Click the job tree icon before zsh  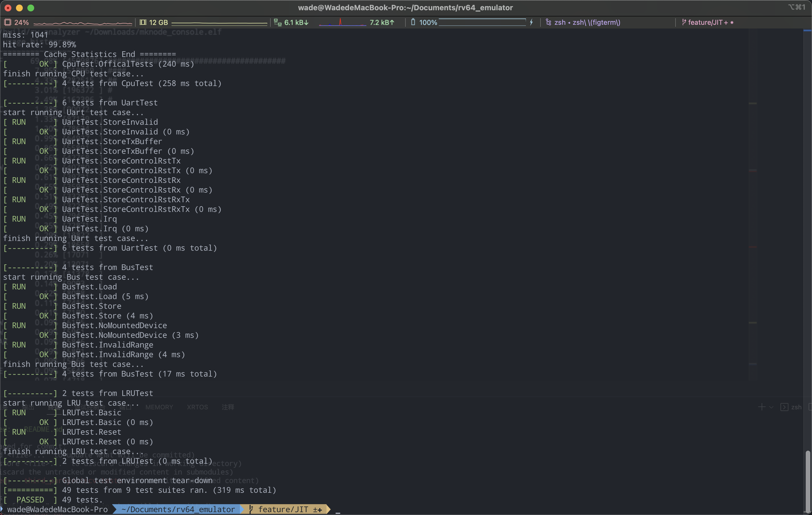[548, 23]
